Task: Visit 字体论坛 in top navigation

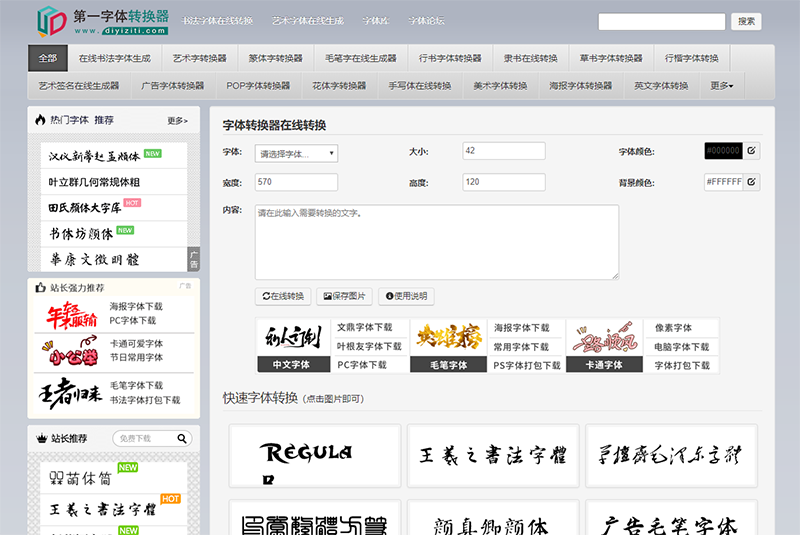Action: point(427,21)
